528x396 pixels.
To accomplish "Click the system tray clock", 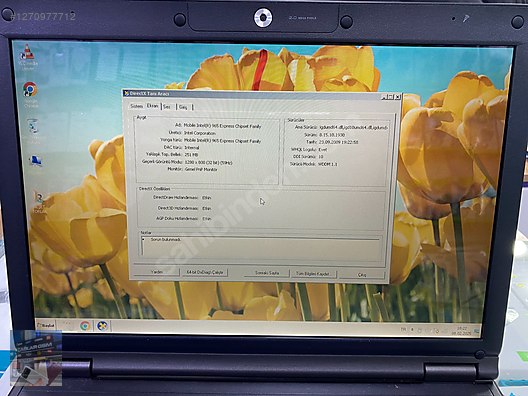I will (x=462, y=330).
